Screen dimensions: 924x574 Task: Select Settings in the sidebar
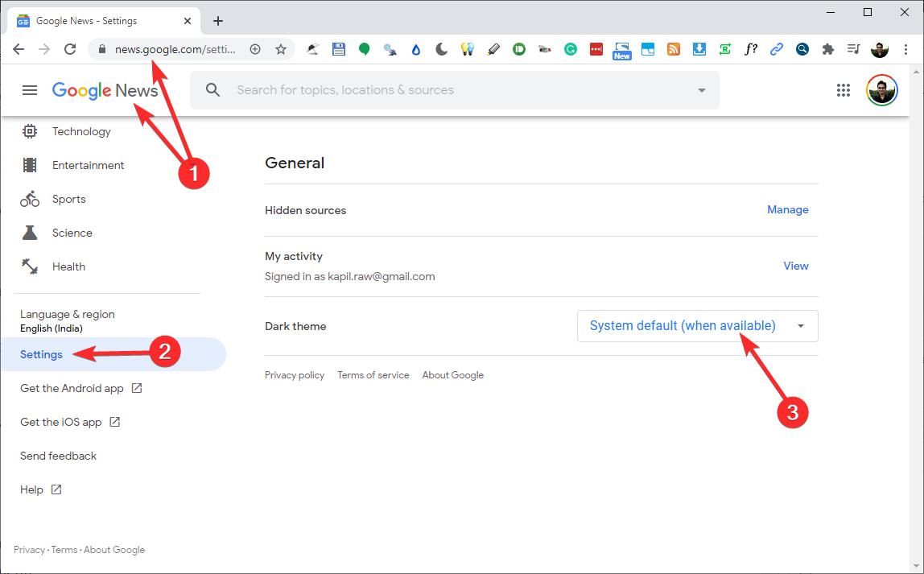(42, 354)
